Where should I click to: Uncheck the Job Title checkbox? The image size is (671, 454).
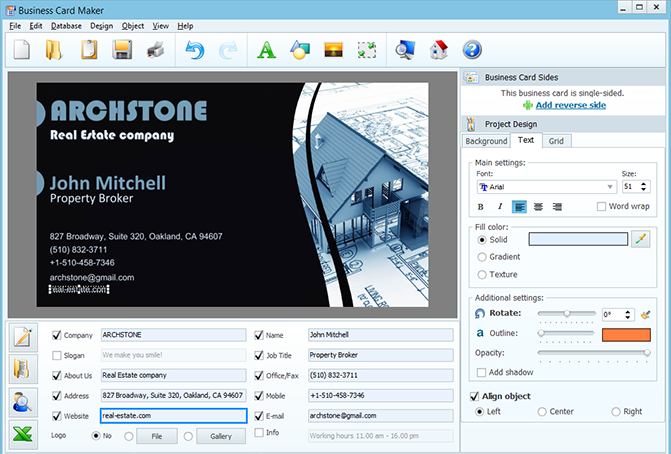258,355
